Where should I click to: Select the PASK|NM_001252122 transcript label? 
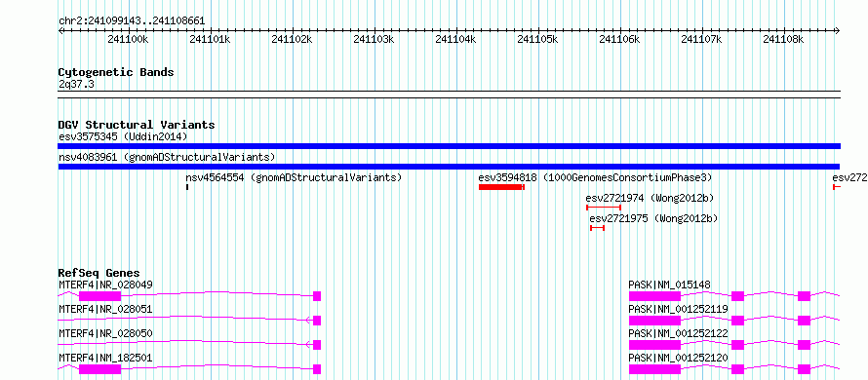[678, 333]
